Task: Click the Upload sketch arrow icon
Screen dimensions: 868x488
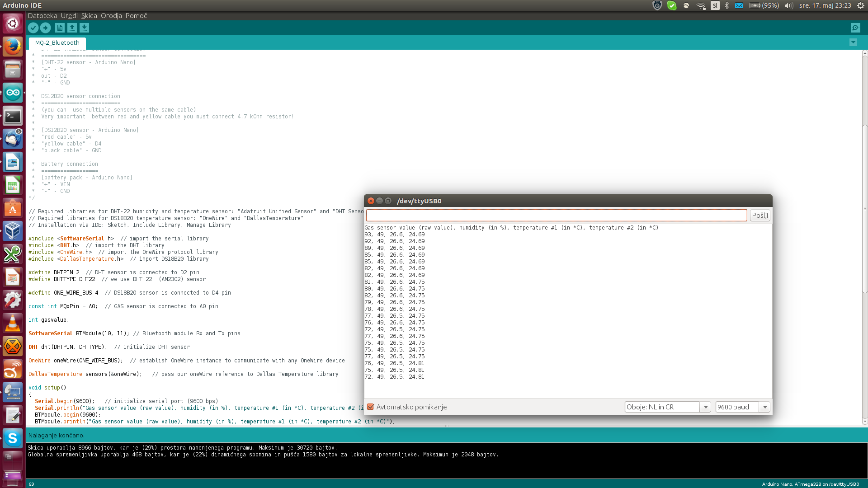Action: coord(45,28)
